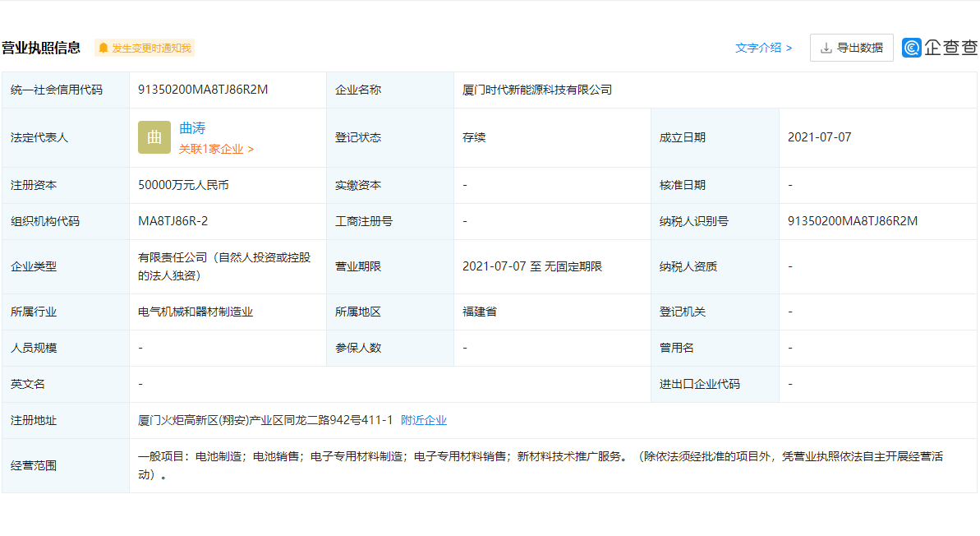The image size is (980, 536).
Task: Click 组织机构代码 label
Action: pyautogui.click(x=45, y=221)
